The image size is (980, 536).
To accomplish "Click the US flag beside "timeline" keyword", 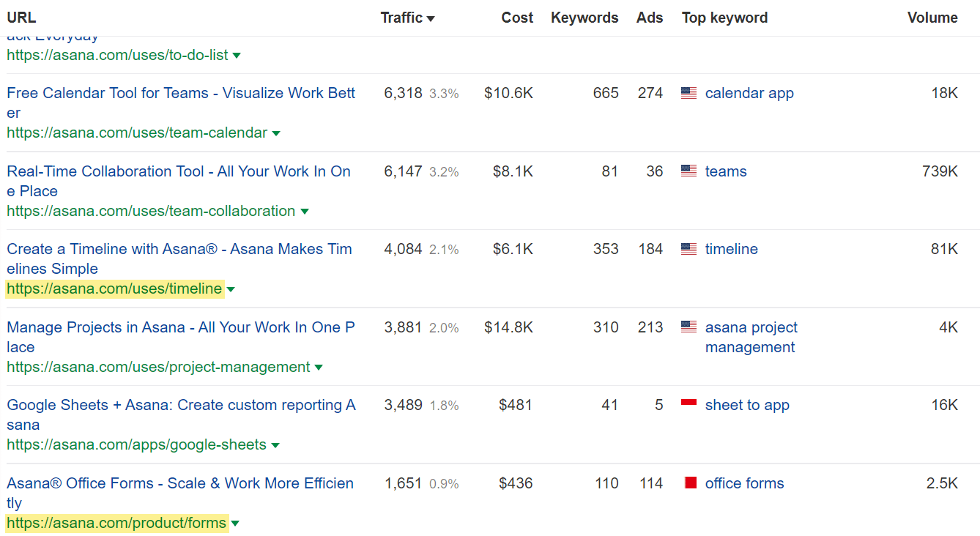I will click(688, 249).
